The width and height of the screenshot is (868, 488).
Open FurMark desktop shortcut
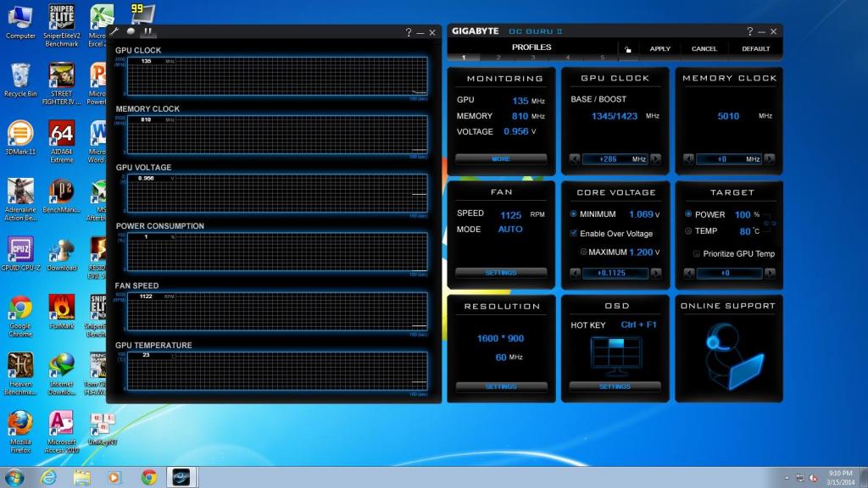click(x=61, y=312)
